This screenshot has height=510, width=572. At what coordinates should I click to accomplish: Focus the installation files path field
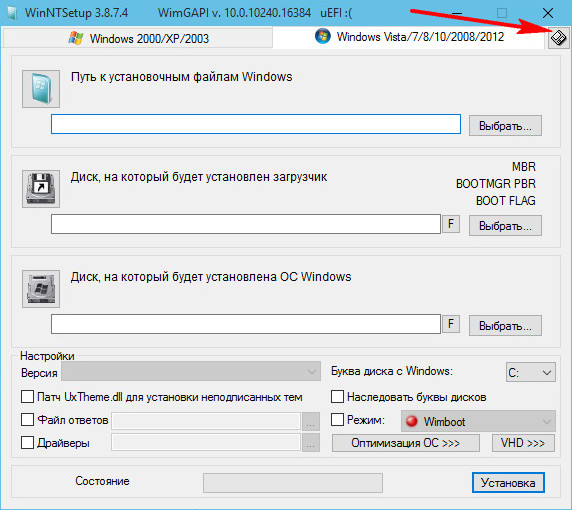(256, 124)
